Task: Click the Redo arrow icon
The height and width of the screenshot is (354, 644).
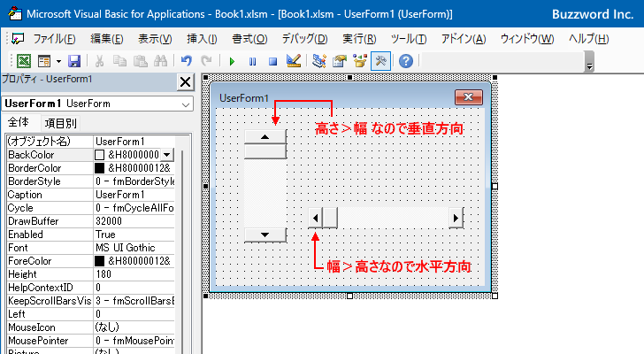Action: pos(206,62)
